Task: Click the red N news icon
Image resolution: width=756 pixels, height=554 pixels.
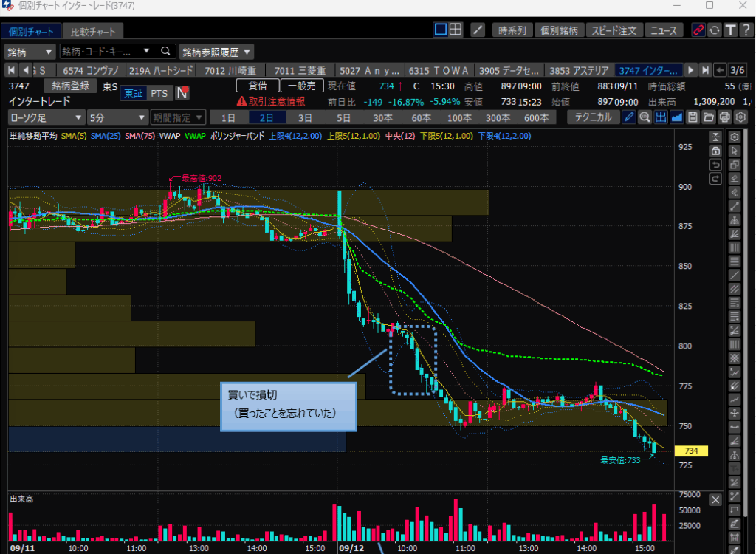Action: (x=182, y=93)
